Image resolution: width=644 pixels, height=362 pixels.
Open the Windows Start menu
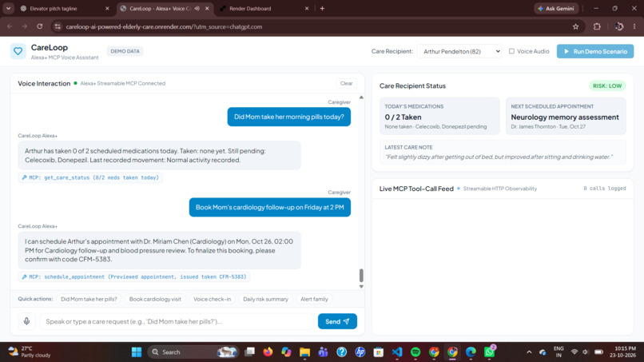click(x=137, y=352)
